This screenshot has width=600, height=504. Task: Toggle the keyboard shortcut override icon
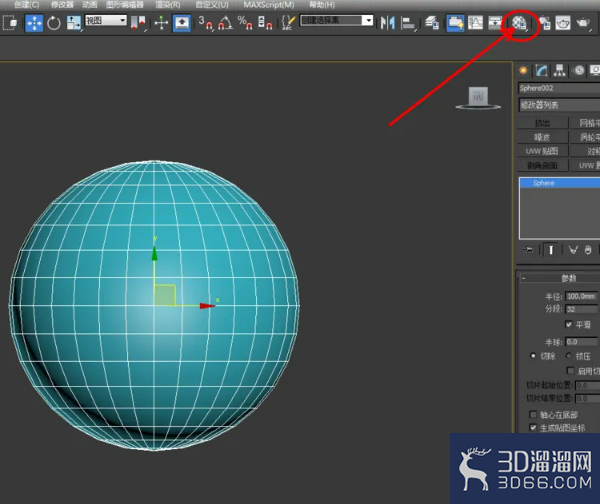click(182, 23)
